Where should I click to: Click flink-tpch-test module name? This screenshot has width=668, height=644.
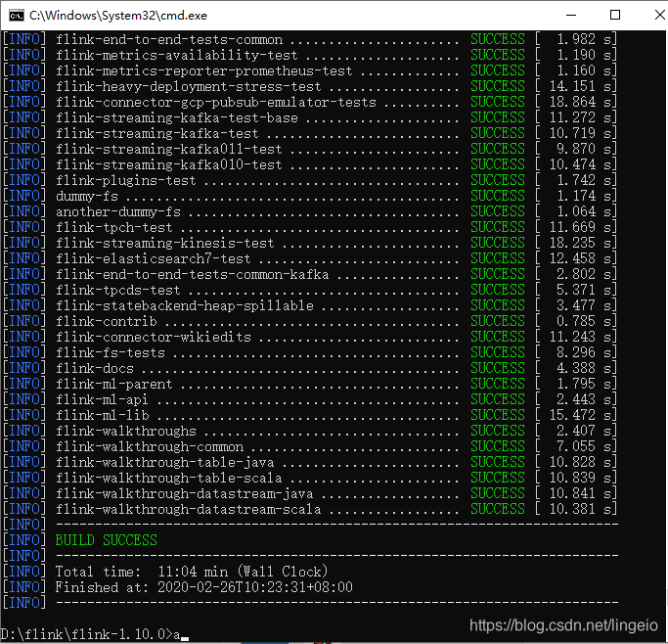coord(114,228)
